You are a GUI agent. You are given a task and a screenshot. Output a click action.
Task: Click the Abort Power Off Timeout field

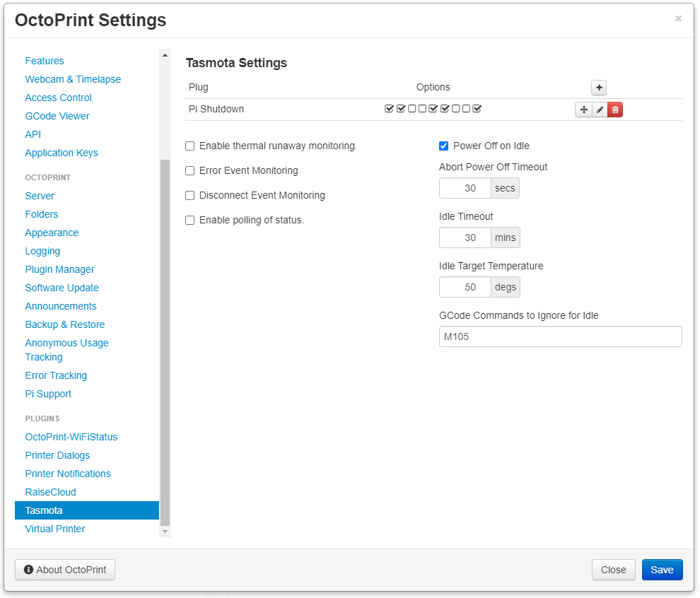tap(465, 188)
